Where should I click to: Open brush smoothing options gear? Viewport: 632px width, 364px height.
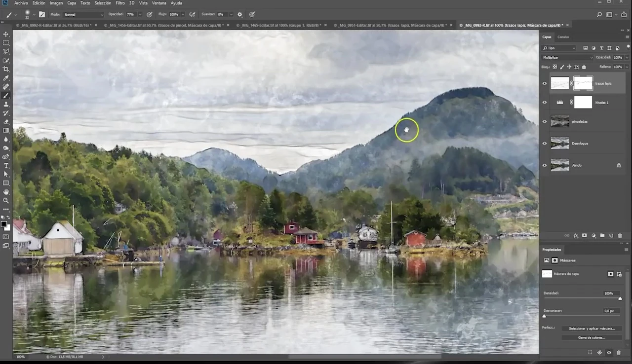click(x=240, y=14)
